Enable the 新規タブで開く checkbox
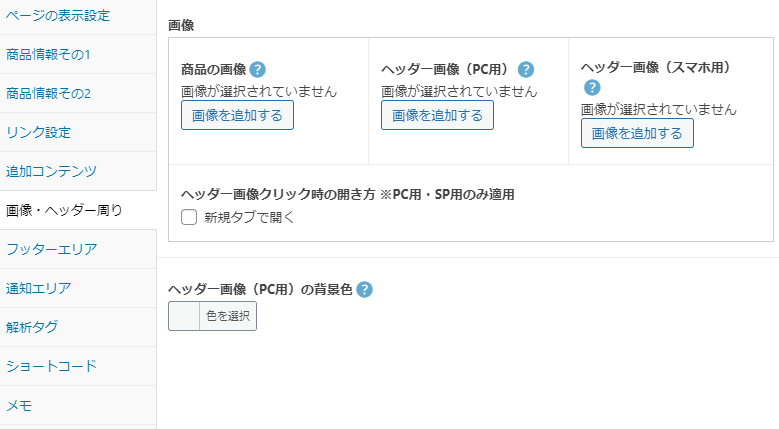 pyautogui.click(x=189, y=217)
